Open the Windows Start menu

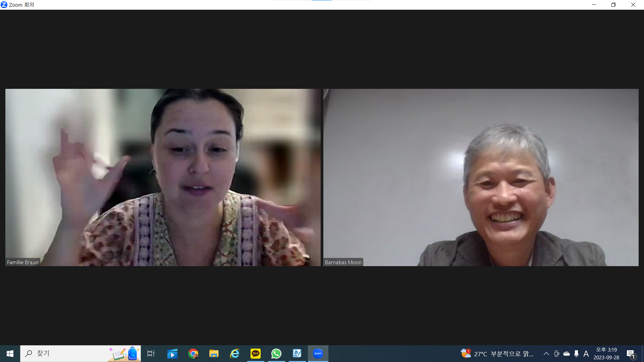pyautogui.click(x=10, y=354)
